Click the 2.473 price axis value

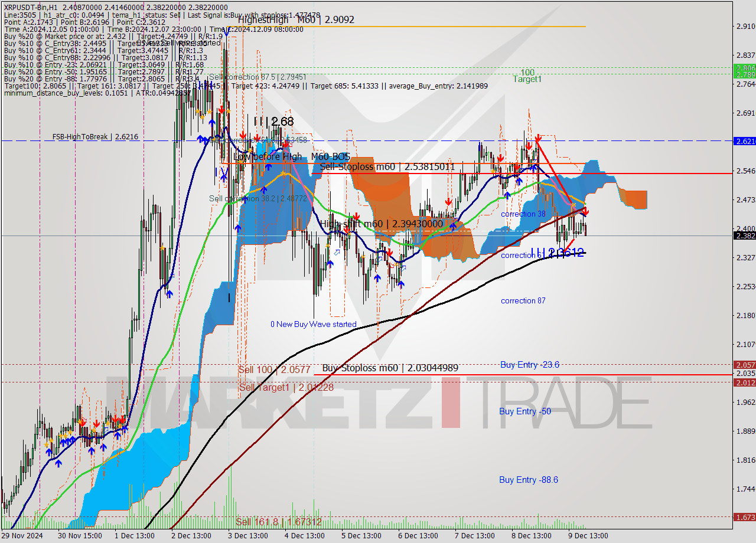pyautogui.click(x=745, y=199)
